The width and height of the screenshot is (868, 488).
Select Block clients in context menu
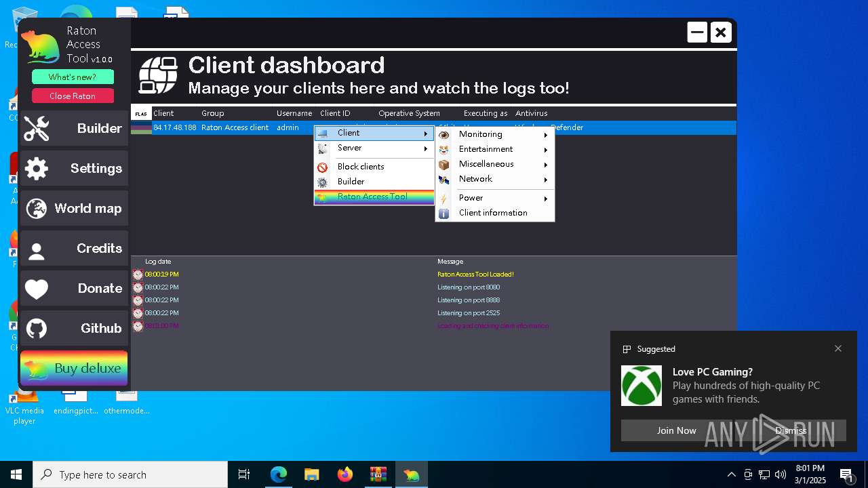(374, 167)
